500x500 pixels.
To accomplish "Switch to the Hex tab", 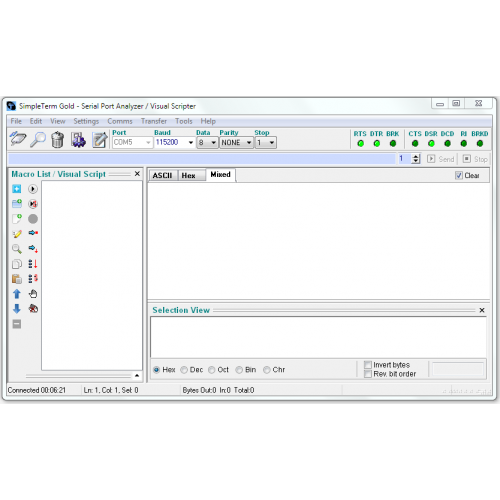I will pos(188,175).
